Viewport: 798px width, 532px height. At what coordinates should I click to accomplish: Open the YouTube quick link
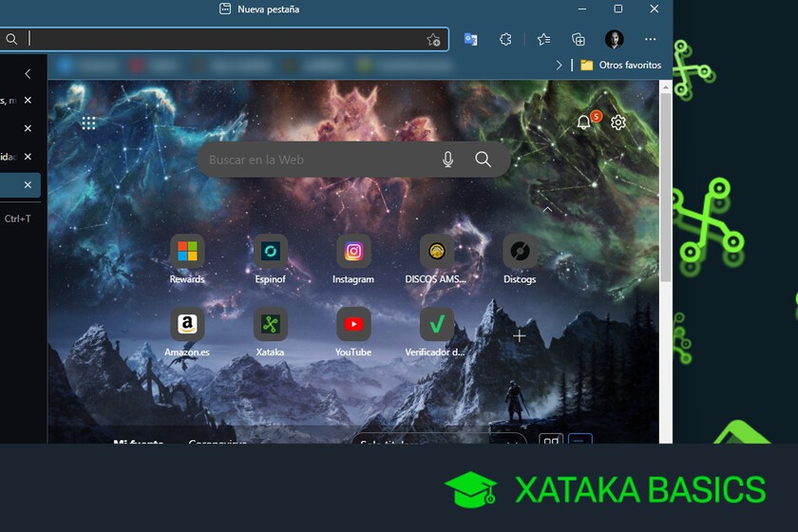[353, 332]
